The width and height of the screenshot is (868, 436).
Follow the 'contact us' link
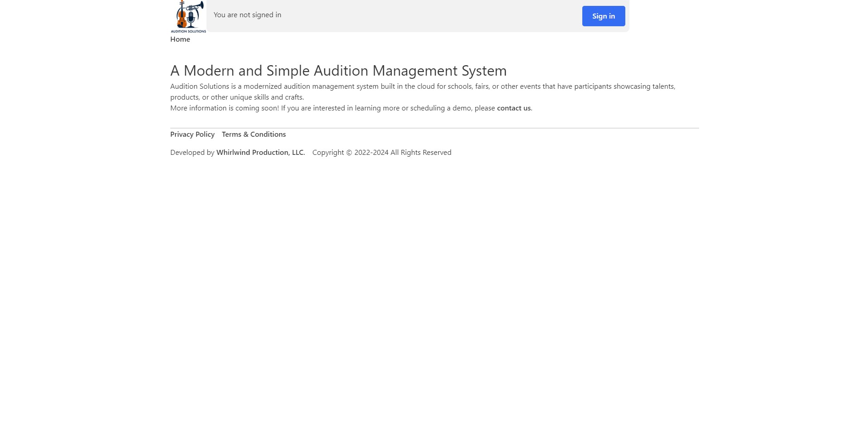513,108
